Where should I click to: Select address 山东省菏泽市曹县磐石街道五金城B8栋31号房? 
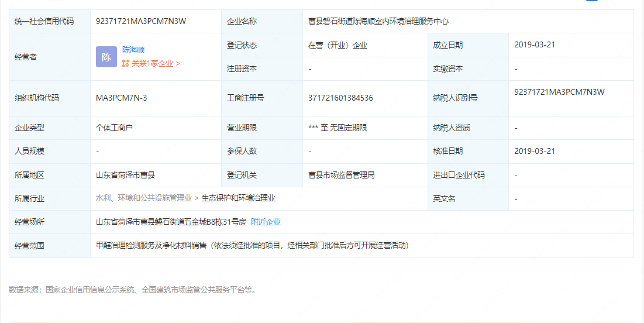point(171,222)
